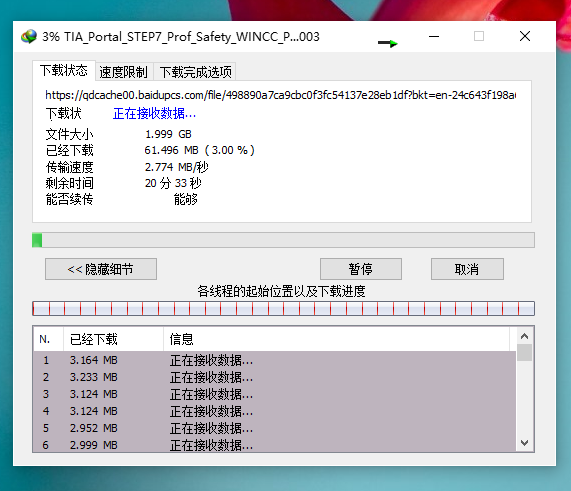Click the green arrow icon in title bar
The width and height of the screenshot is (571, 491).
[388, 43]
